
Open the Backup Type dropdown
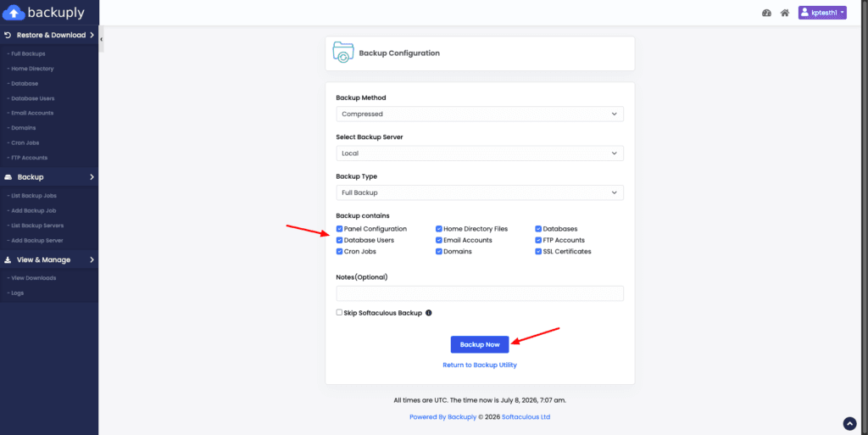pyautogui.click(x=480, y=192)
